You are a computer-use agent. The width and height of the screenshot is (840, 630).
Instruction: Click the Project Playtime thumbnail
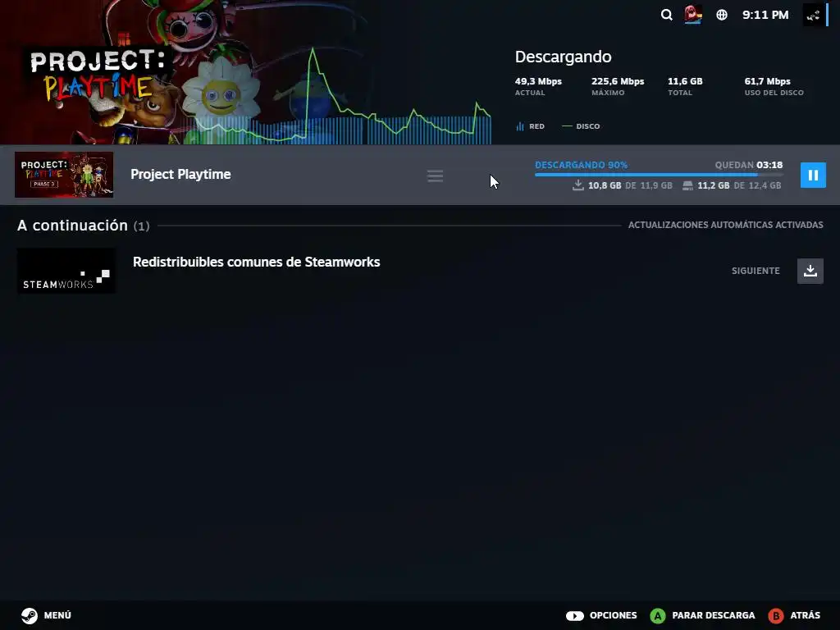64,175
